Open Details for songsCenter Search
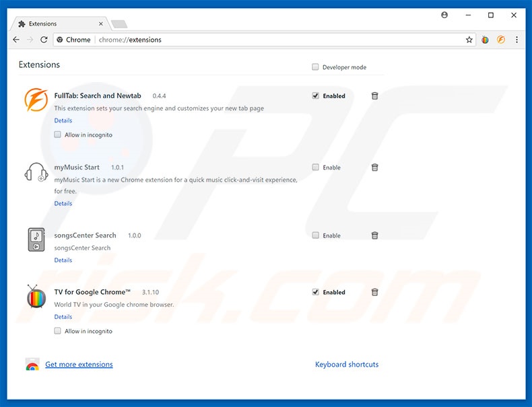 click(63, 260)
